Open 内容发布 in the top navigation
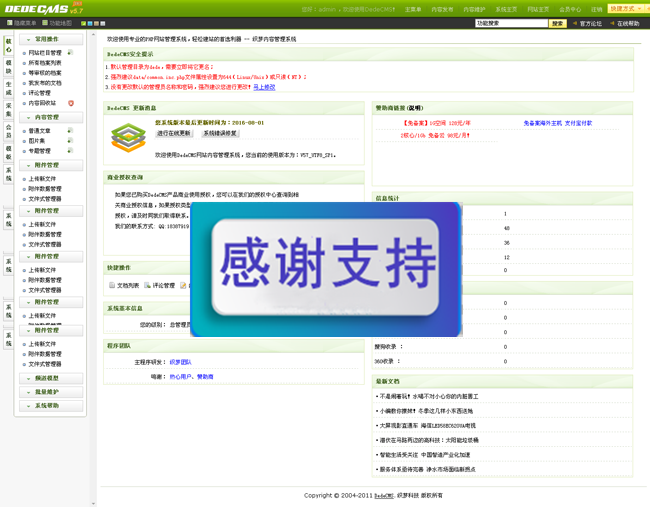Screen dimensions: 650x507 click(x=442, y=9)
